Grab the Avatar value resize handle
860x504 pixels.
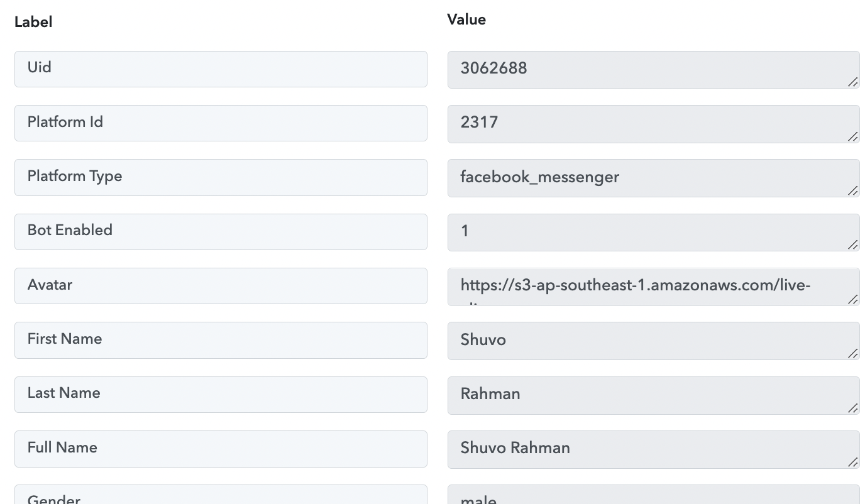tap(852, 299)
